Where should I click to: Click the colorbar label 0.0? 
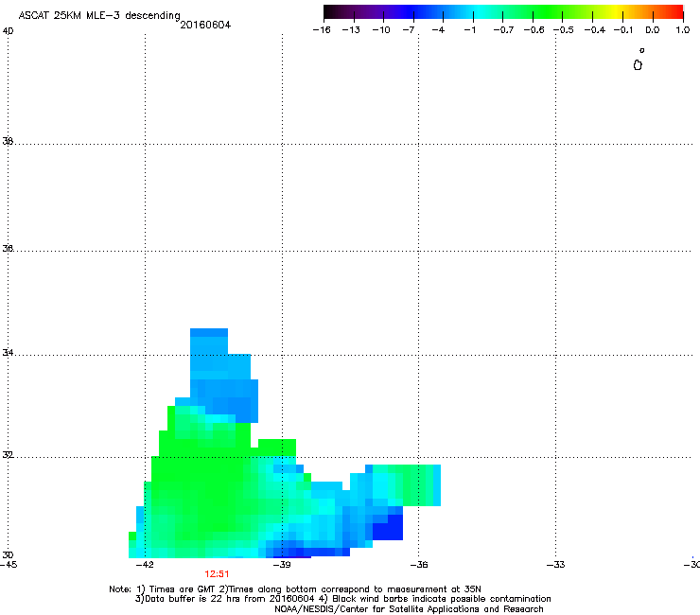coord(653,30)
